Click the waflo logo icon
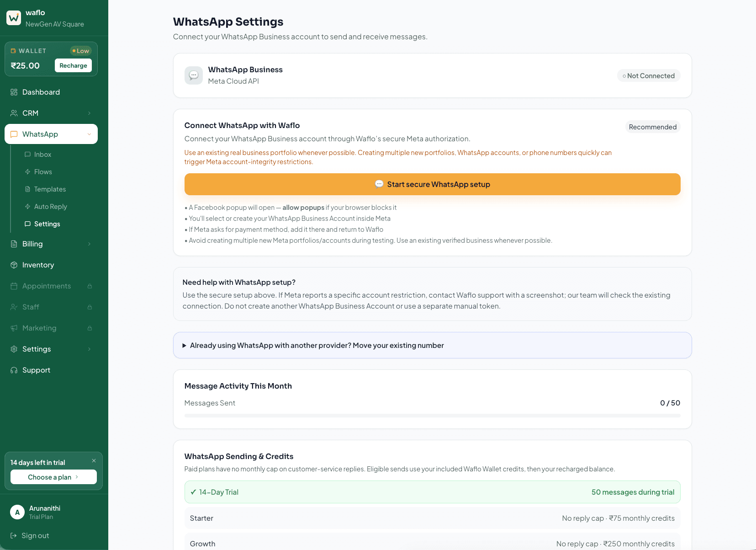Image resolution: width=756 pixels, height=550 pixels. click(14, 18)
